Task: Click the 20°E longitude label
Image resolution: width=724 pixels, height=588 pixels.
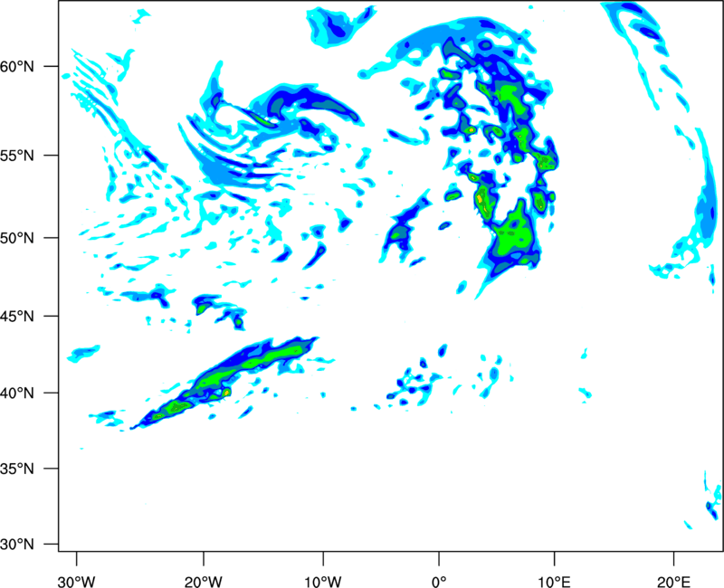Action: [673, 582]
